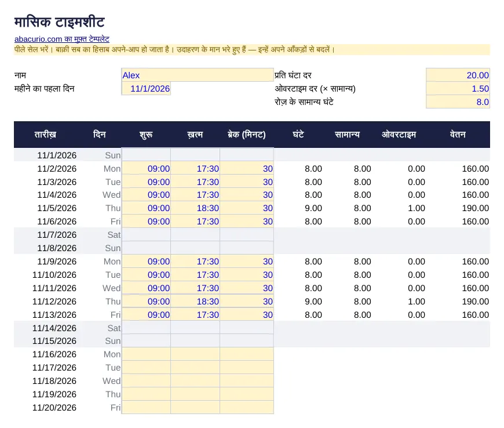Click the end time 18:30 for 11/12/2026

(x=195, y=301)
